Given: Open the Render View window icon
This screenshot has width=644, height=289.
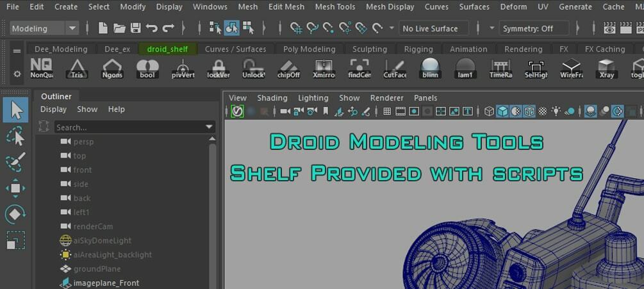Looking at the screenshot, I should click(609, 28).
